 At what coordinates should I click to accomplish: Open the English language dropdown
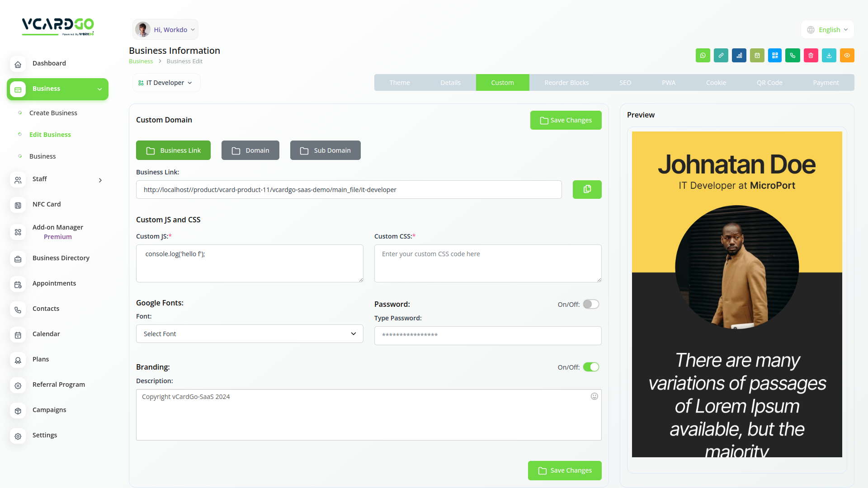click(827, 30)
